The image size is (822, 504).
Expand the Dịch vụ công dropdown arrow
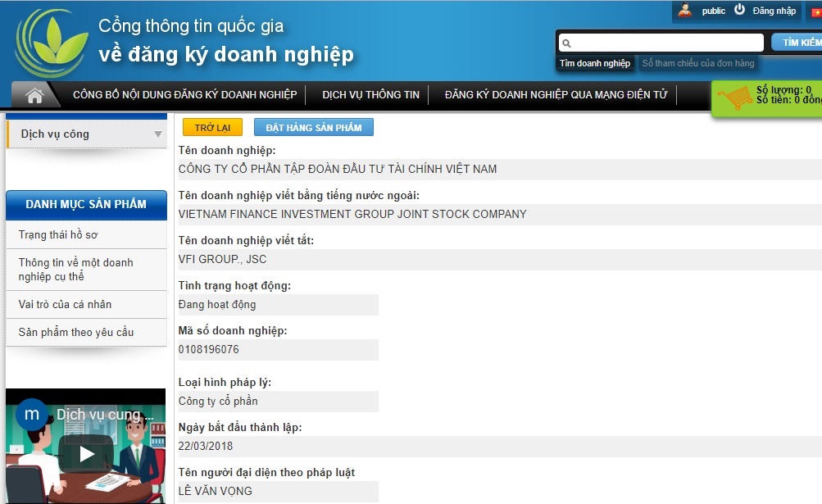click(157, 134)
